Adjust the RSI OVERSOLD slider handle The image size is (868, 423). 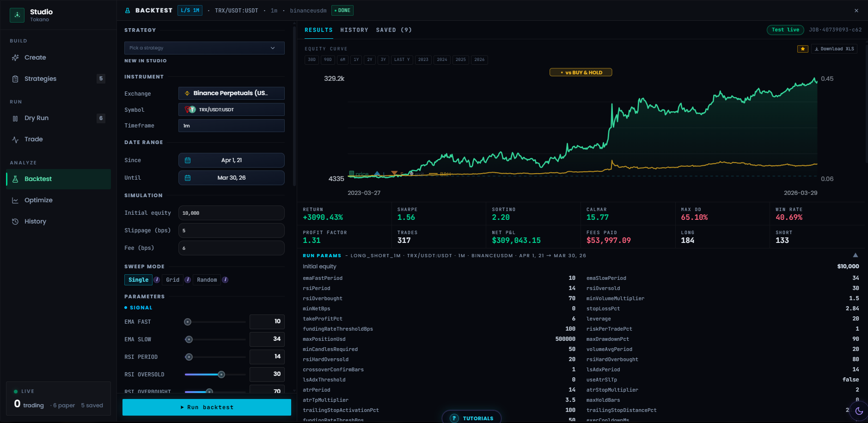(x=221, y=375)
